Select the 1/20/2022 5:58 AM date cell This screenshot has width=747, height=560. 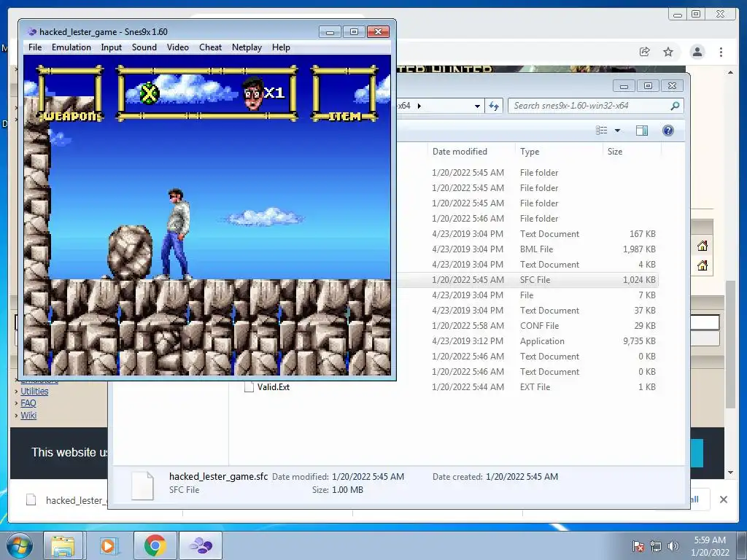(x=468, y=326)
